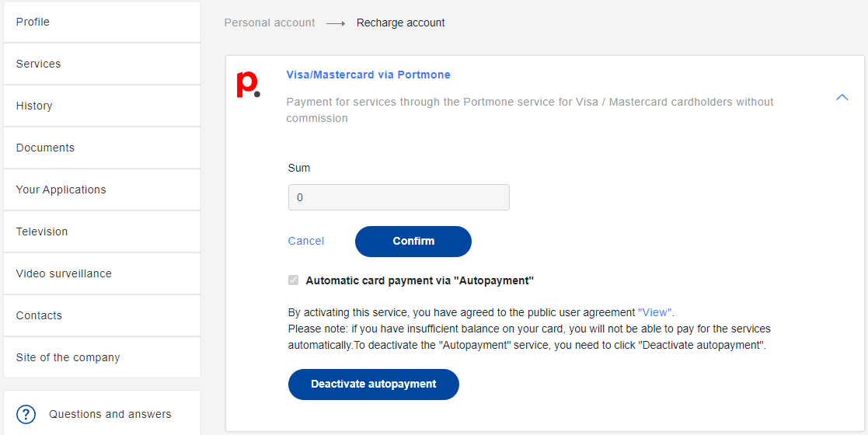Open Site of the company link
The image size is (868, 435).
tap(102, 357)
